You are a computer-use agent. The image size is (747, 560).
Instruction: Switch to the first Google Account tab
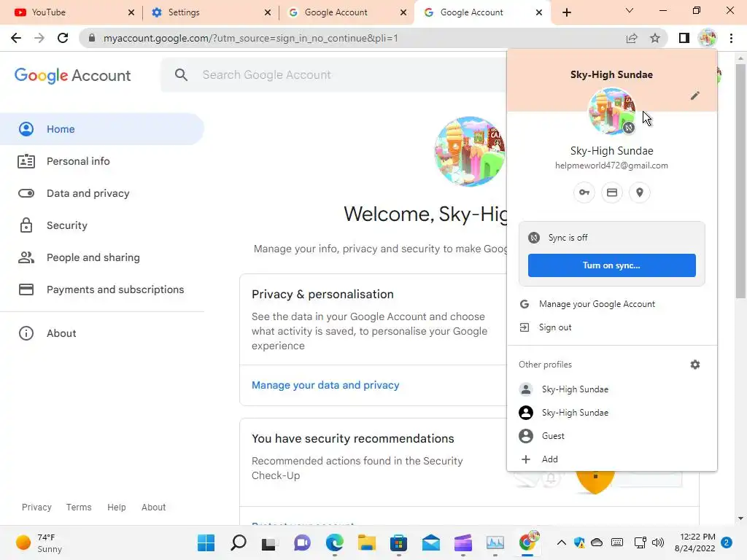pyautogui.click(x=348, y=12)
